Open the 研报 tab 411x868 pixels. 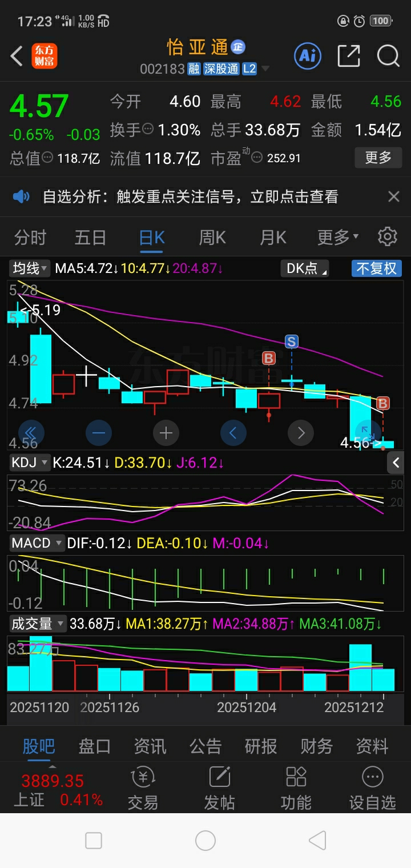pyautogui.click(x=261, y=746)
